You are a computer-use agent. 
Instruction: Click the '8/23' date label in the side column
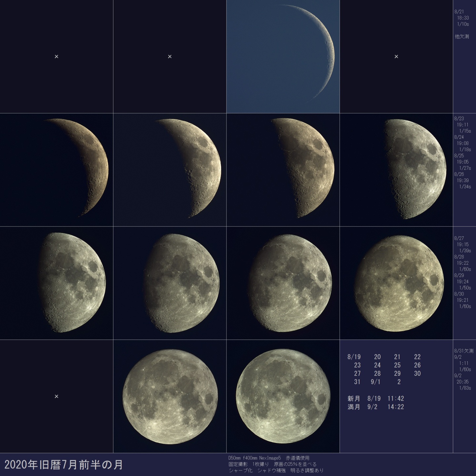point(459,118)
